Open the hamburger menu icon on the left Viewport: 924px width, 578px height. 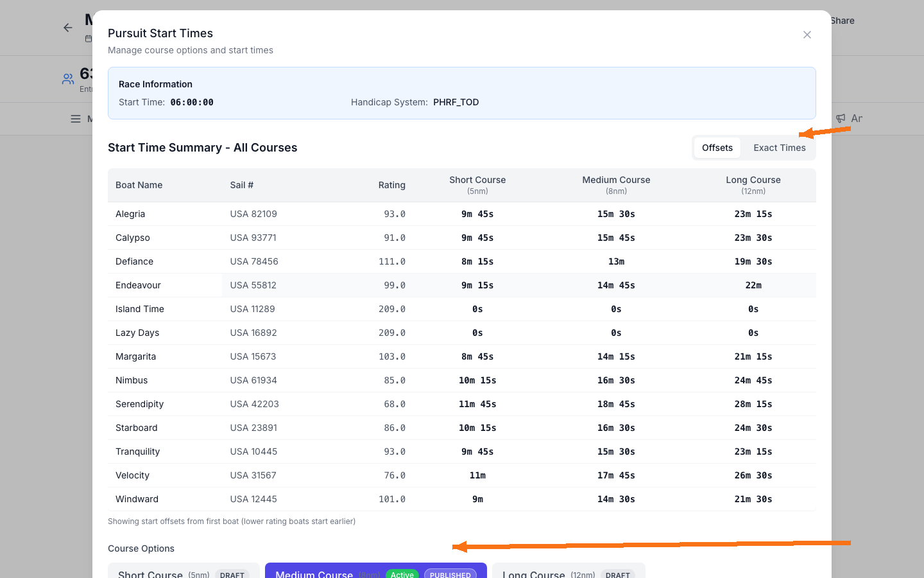click(76, 118)
